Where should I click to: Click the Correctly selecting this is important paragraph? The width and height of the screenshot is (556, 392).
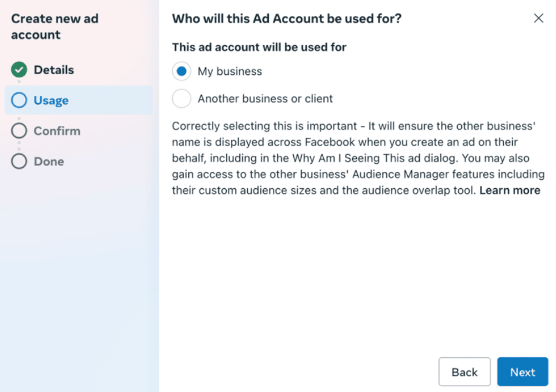(354, 158)
